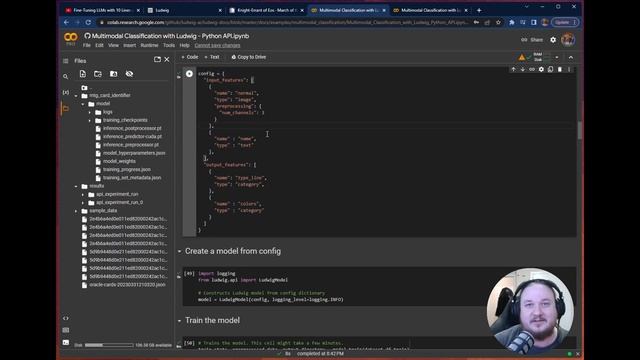This screenshot has height=360, width=640.
Task: Click Copy to Drive button
Action: (x=249, y=57)
